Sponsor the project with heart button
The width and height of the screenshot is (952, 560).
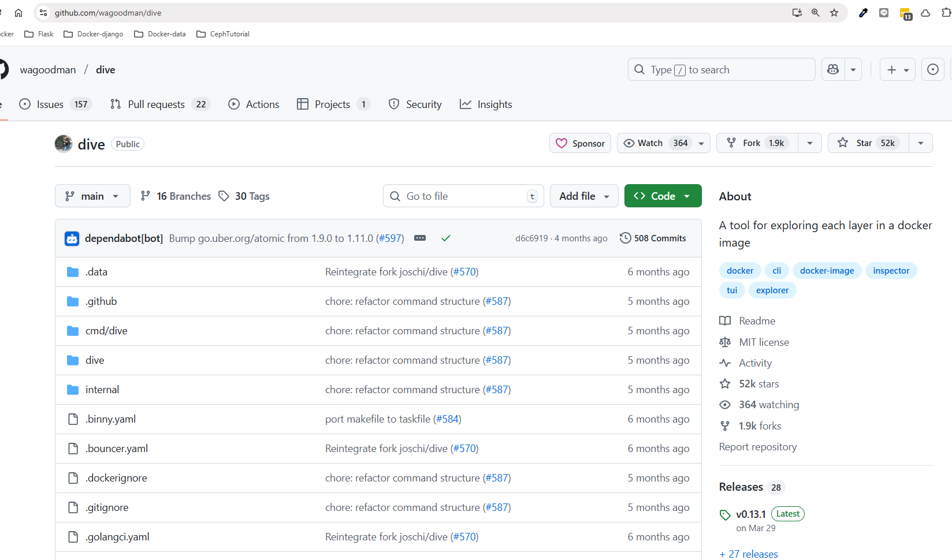(580, 143)
